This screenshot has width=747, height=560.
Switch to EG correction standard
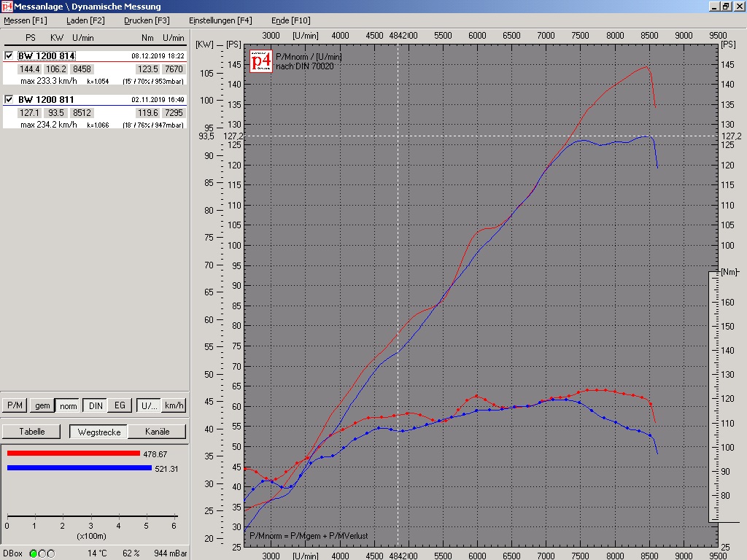[x=120, y=405]
